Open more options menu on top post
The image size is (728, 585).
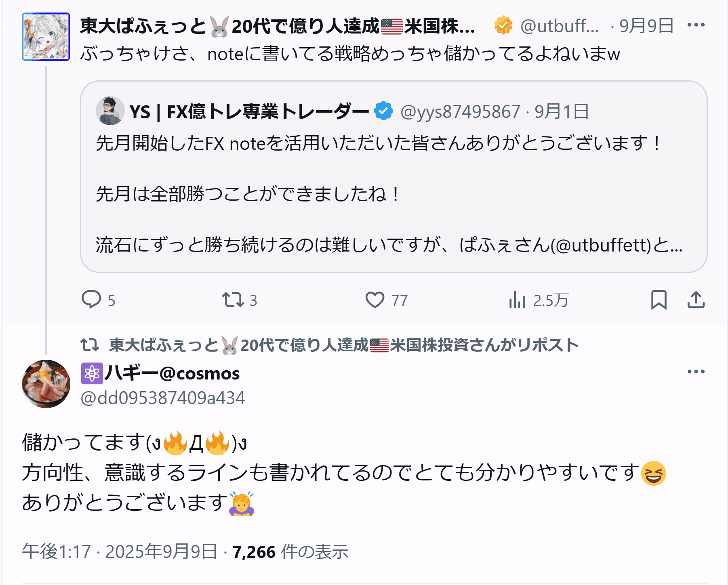coord(696,25)
